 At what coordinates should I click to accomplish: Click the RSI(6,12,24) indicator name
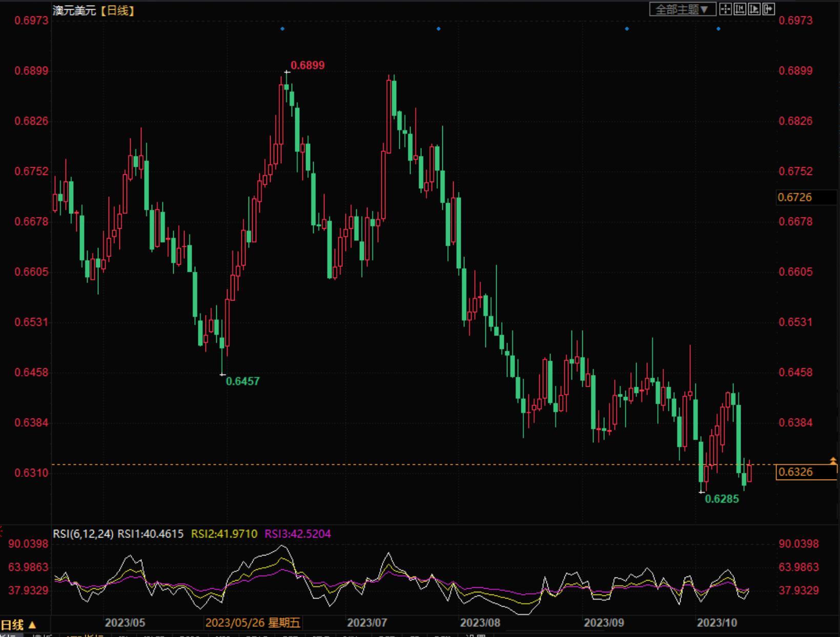point(83,534)
